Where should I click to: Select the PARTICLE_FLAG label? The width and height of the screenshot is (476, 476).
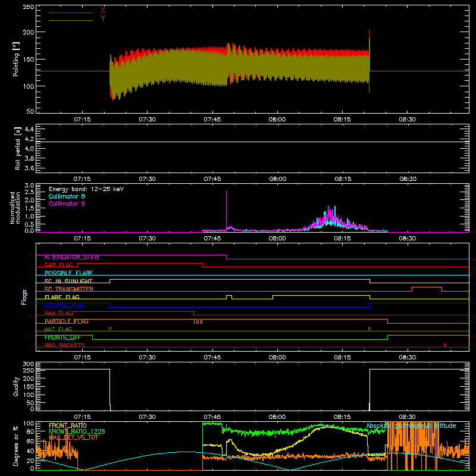pyautogui.click(x=67, y=321)
